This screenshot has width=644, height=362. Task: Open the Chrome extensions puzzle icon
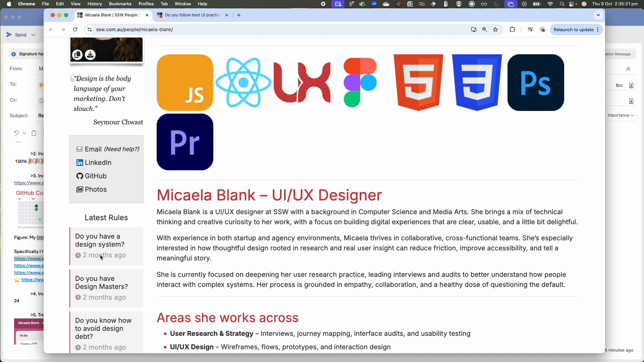click(512, 29)
